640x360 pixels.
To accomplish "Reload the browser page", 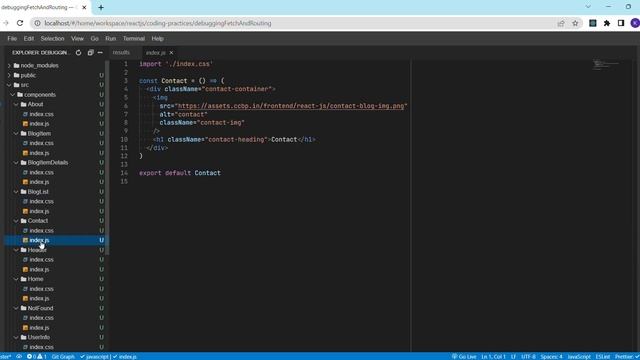I will (20, 23).
